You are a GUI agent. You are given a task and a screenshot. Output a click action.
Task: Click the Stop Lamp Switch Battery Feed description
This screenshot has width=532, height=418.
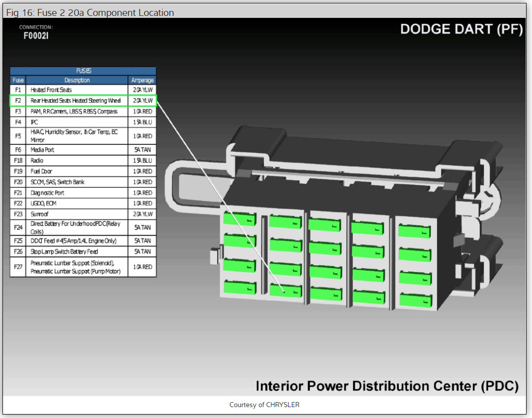click(64, 252)
